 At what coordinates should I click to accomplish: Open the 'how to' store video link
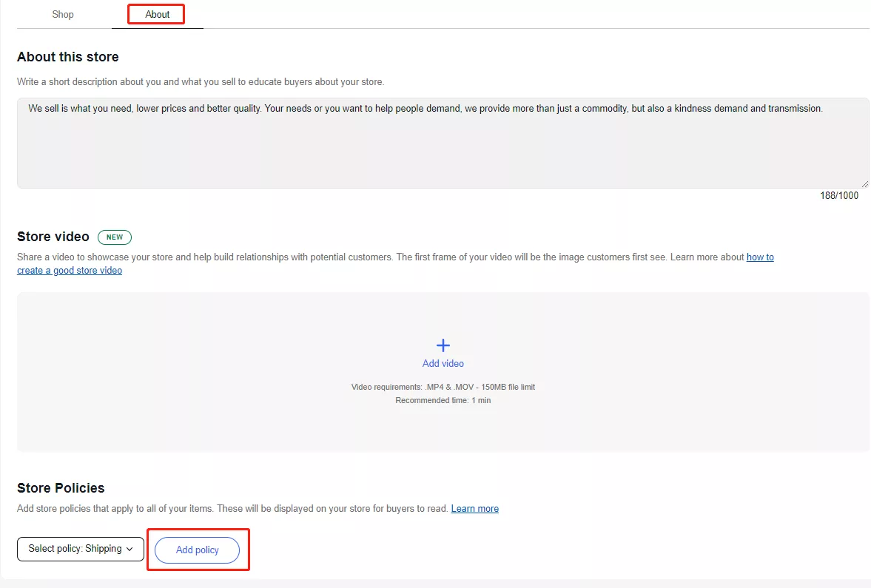[760, 257]
